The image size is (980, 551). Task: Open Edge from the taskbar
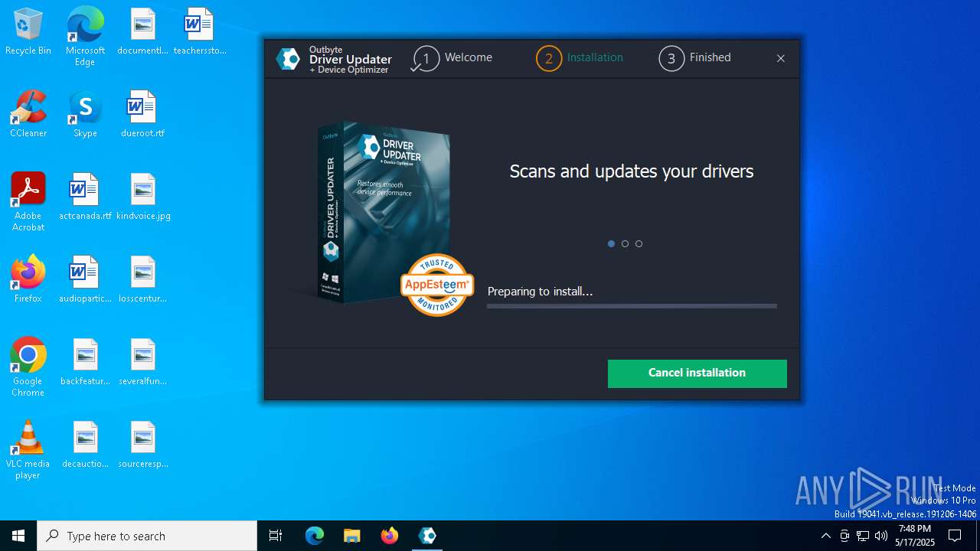[315, 536]
